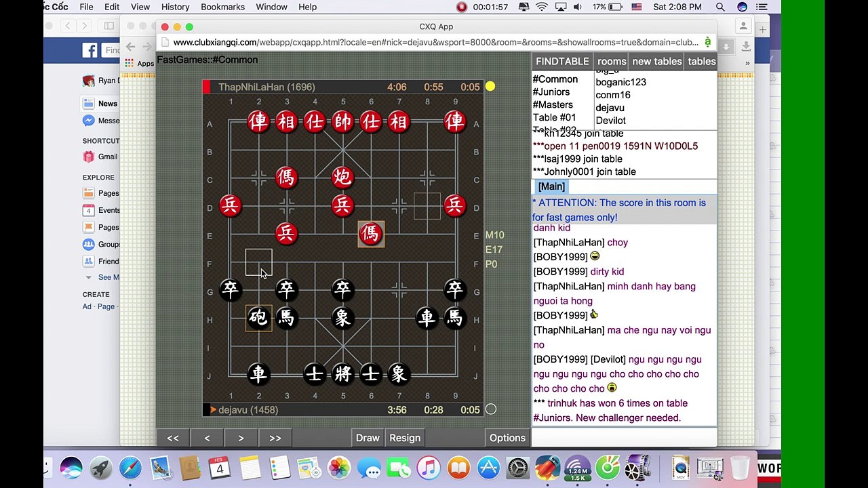The image size is (868, 488).
Task: Select the #Juniors room in the list
Action: (x=551, y=92)
